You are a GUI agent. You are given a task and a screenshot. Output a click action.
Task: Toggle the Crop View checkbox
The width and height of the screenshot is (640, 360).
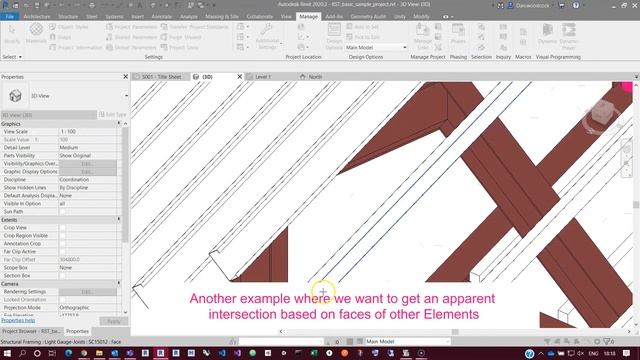(62, 228)
